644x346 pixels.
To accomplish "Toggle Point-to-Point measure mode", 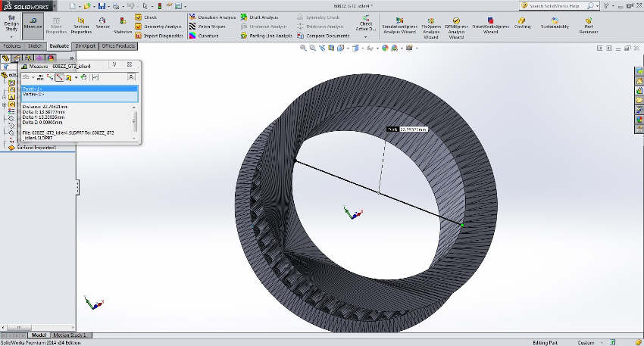I will (59, 77).
